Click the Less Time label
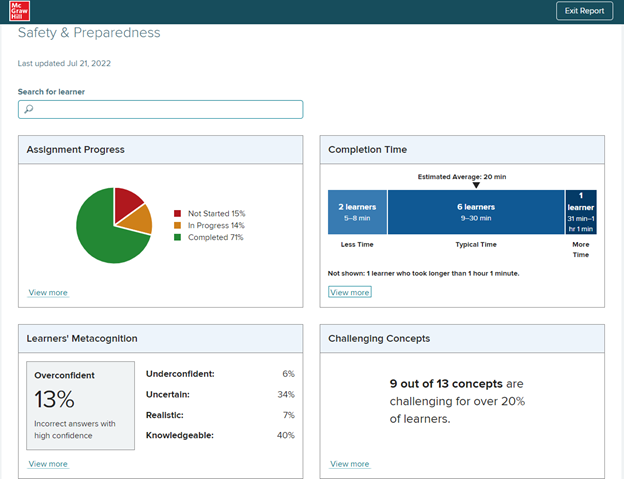 coord(357,244)
